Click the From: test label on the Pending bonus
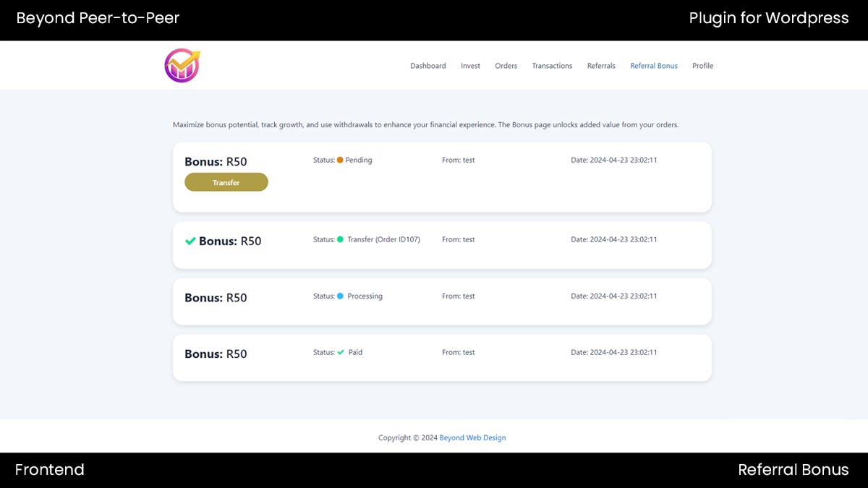Image resolution: width=868 pixels, height=488 pixels. (x=457, y=160)
